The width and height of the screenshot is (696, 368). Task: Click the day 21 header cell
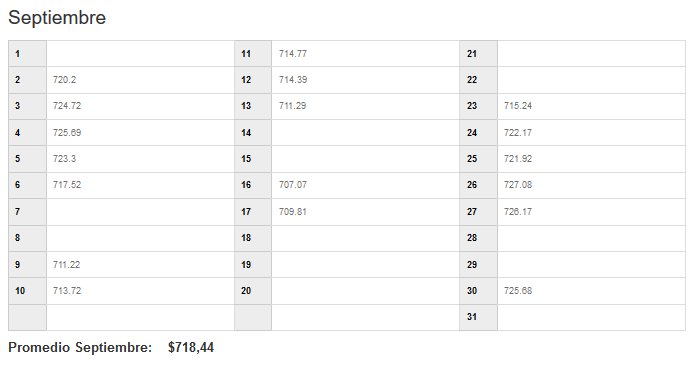click(x=478, y=54)
